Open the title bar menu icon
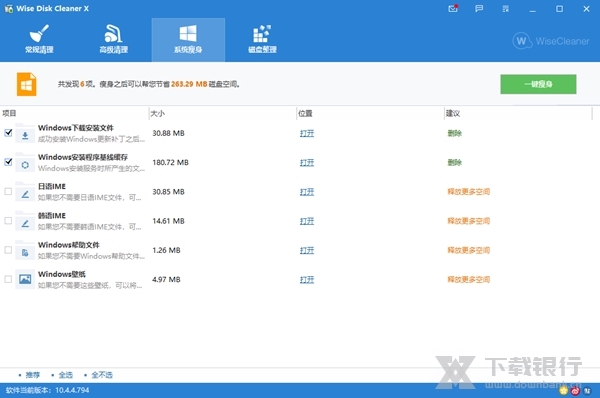The height and width of the screenshot is (398, 600). (505, 8)
